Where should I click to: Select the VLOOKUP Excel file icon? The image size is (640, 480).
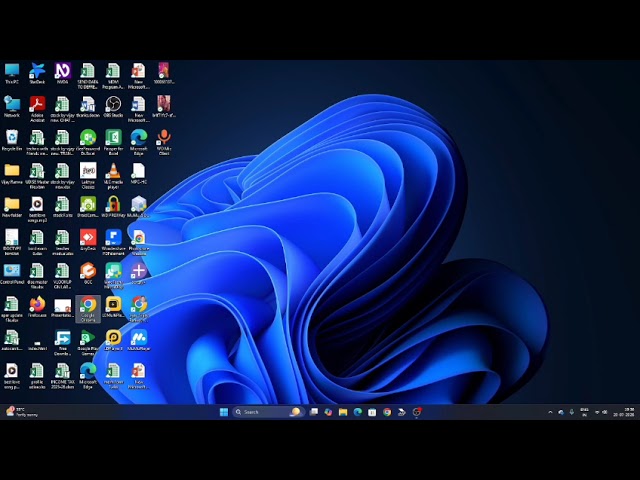tap(62, 276)
